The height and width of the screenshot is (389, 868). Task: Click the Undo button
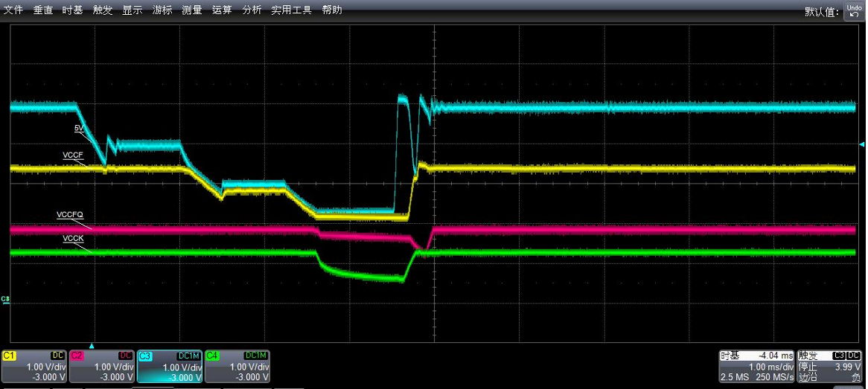pyautogui.click(x=854, y=10)
